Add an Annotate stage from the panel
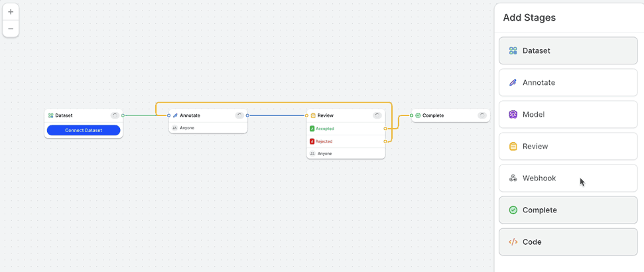The width and height of the screenshot is (644, 272). pos(568,83)
